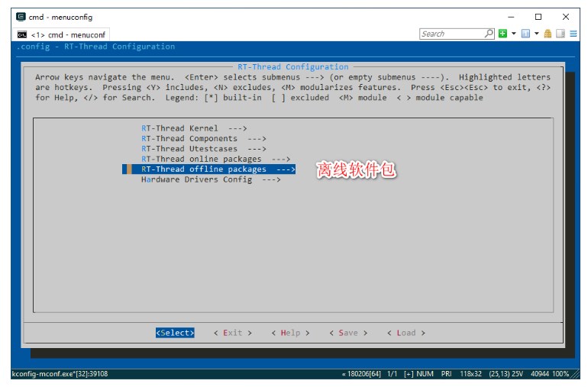Click the 'PRI' status bar entry

click(x=446, y=374)
